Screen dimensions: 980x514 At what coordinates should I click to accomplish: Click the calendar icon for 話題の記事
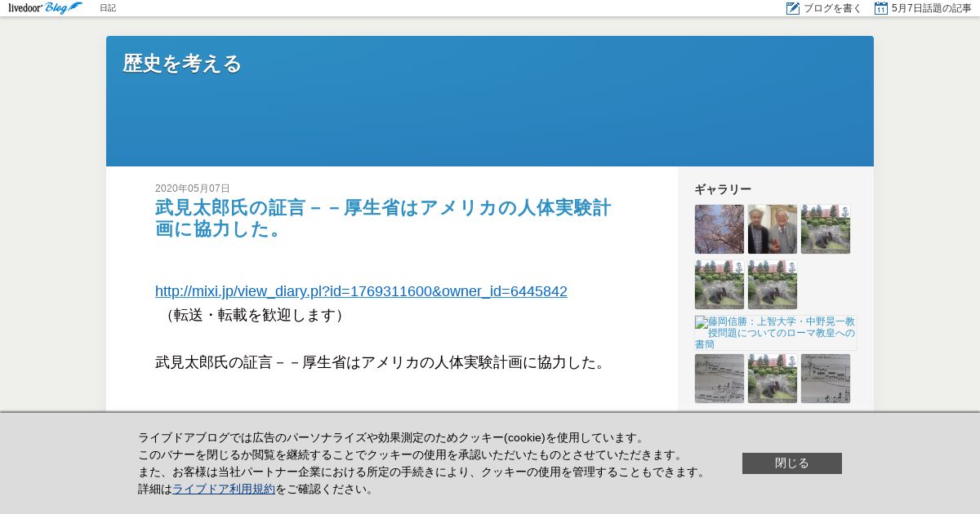[x=881, y=8]
